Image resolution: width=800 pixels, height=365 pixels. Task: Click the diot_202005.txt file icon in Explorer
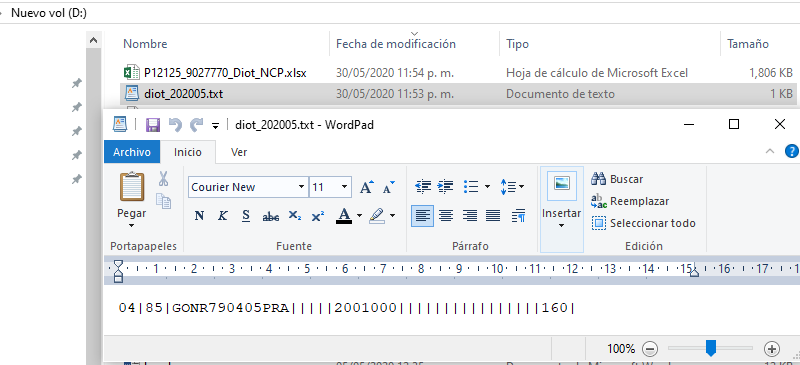[x=132, y=94]
